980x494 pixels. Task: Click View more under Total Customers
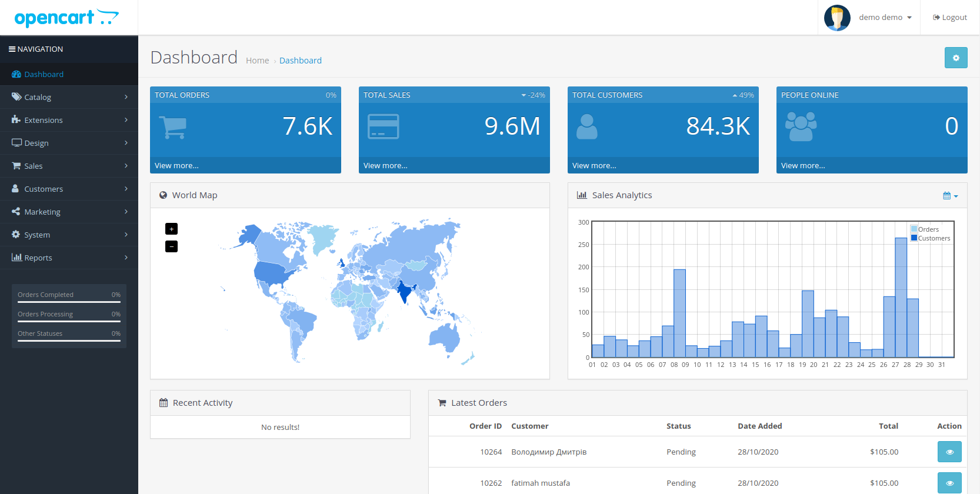tap(594, 166)
